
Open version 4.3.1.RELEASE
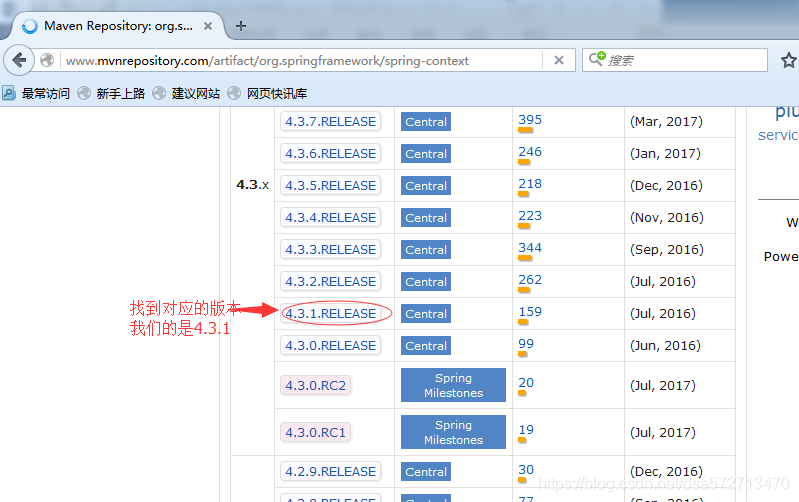pos(330,313)
